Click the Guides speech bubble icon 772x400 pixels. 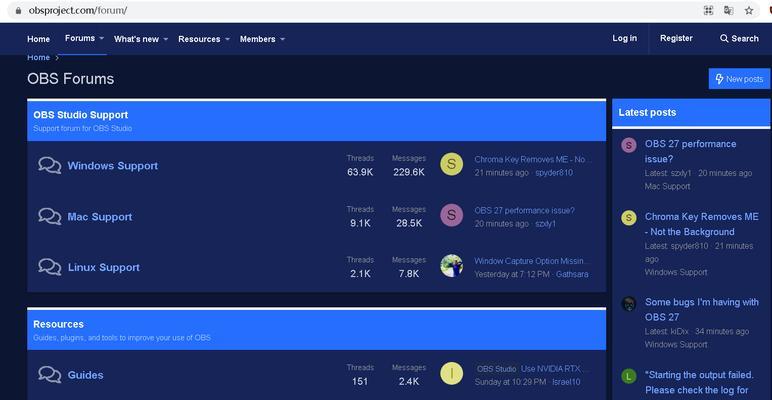click(x=50, y=375)
